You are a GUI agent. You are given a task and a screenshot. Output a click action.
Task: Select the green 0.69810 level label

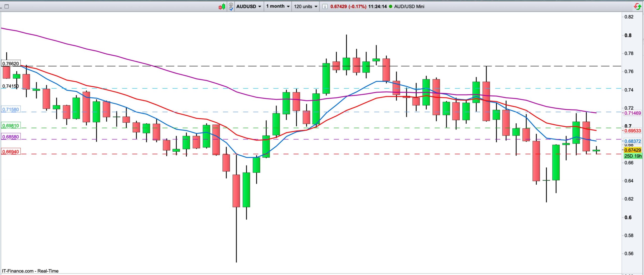tap(11, 126)
